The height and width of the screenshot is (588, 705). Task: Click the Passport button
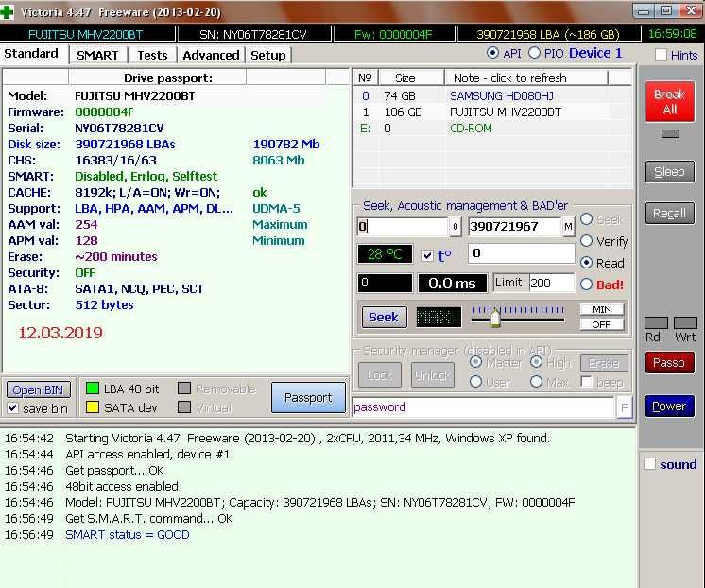308,398
